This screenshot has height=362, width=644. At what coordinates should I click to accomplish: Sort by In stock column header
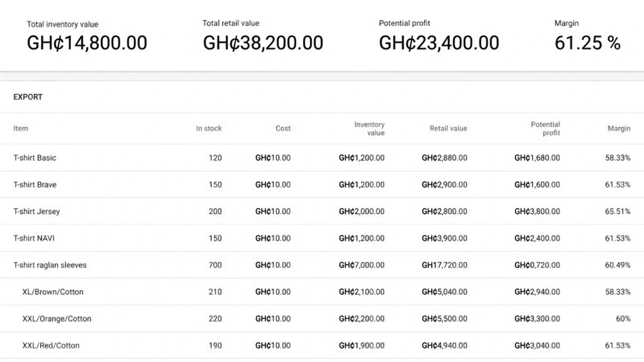pyautogui.click(x=209, y=128)
